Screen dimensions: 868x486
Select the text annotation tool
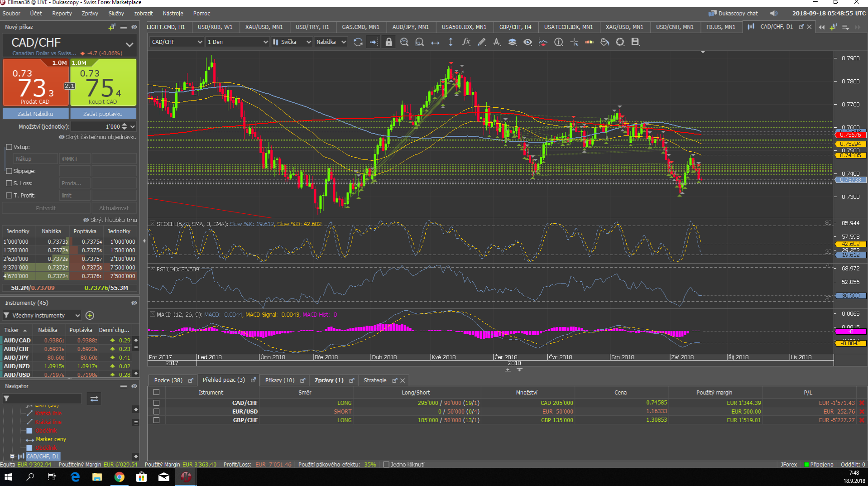pyautogui.click(x=497, y=42)
